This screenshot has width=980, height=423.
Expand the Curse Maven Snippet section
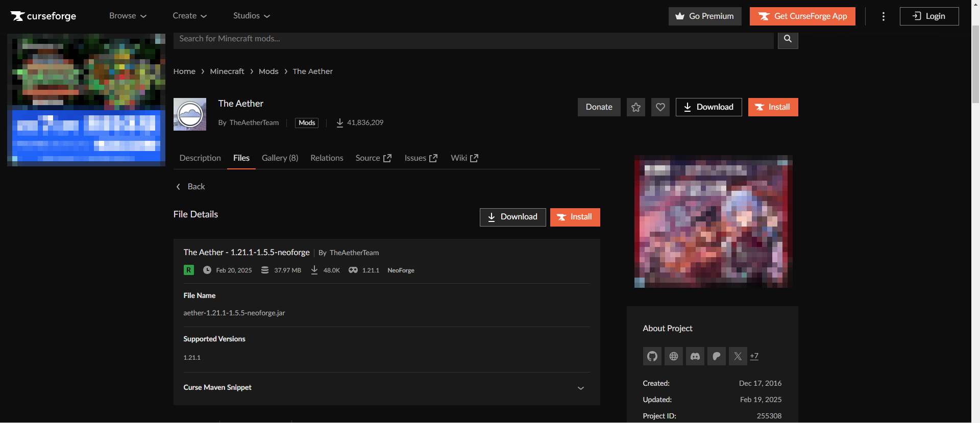[x=580, y=388]
